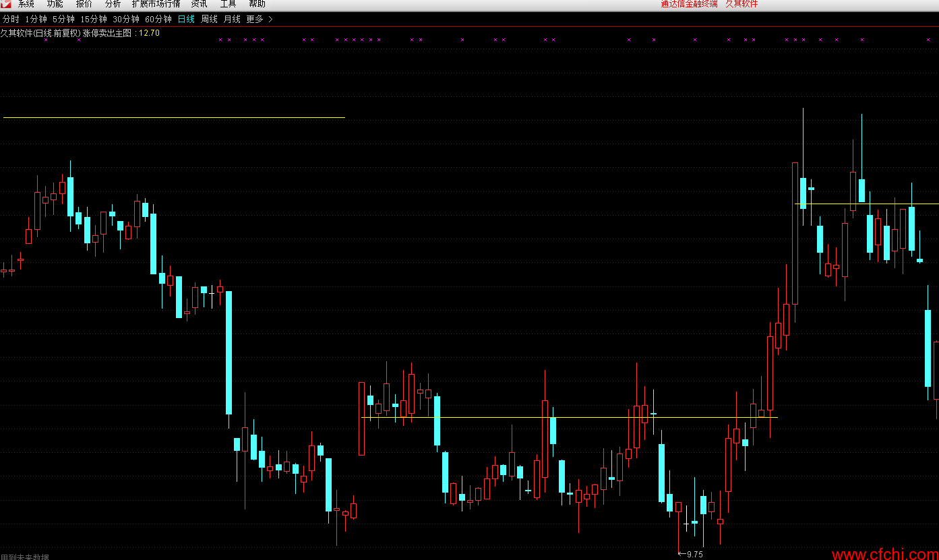Open the 扩展市场行情 menu
Viewport: 939px width, 560px height.
[x=156, y=4]
